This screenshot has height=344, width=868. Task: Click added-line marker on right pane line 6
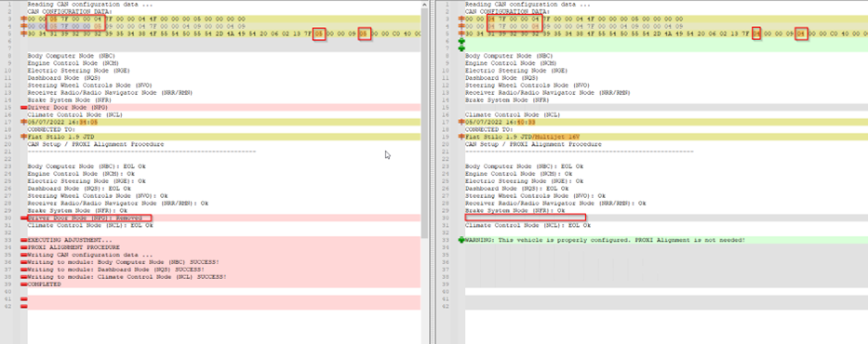tap(461, 41)
